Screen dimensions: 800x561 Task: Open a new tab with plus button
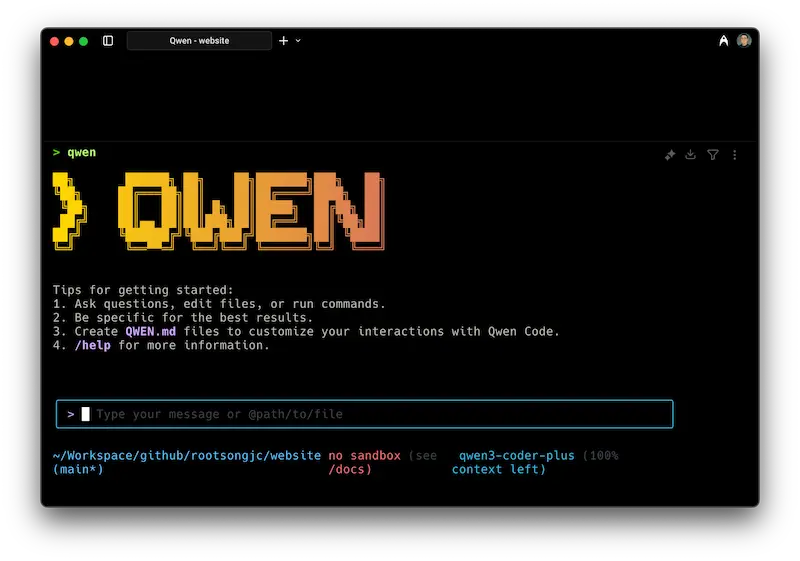click(284, 41)
